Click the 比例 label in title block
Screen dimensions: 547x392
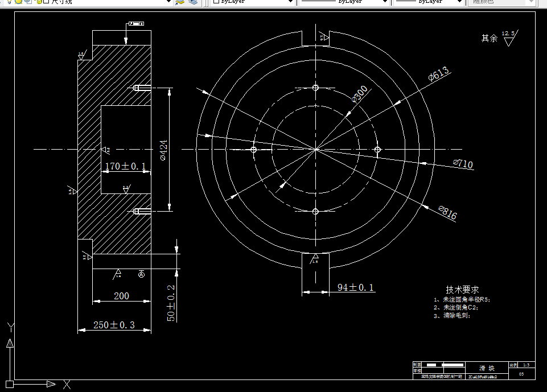[x=513, y=365]
